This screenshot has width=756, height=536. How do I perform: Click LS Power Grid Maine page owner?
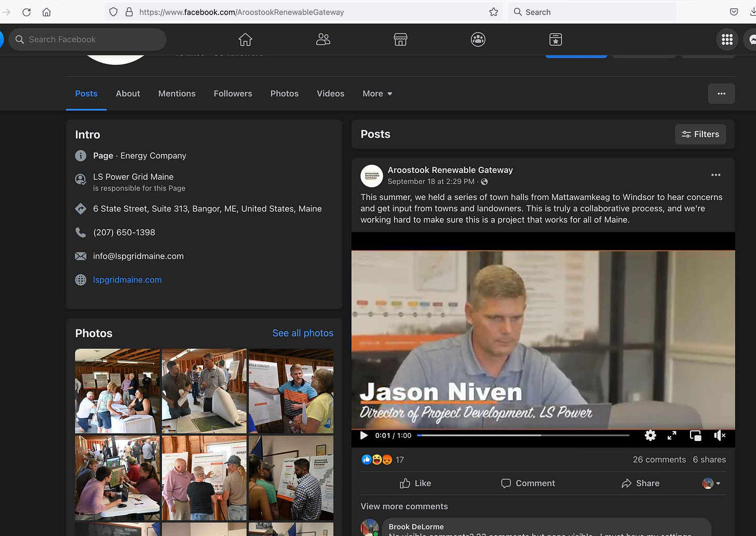pos(133,177)
